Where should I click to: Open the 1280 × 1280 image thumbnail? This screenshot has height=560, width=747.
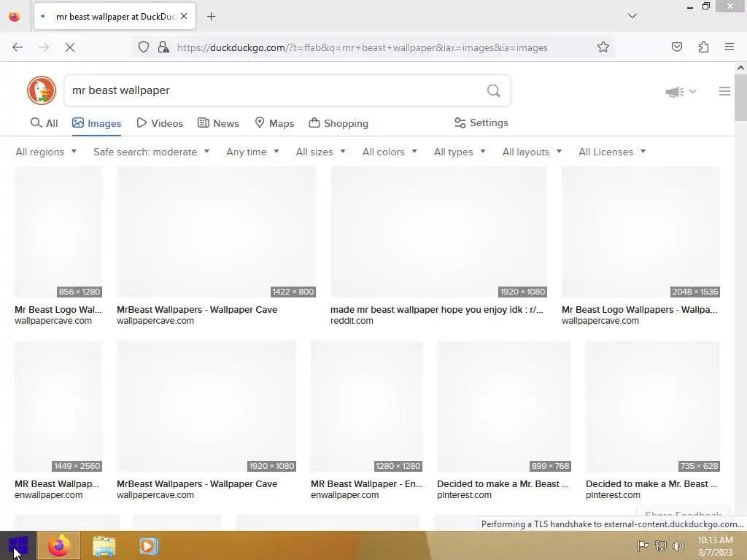tap(366, 406)
